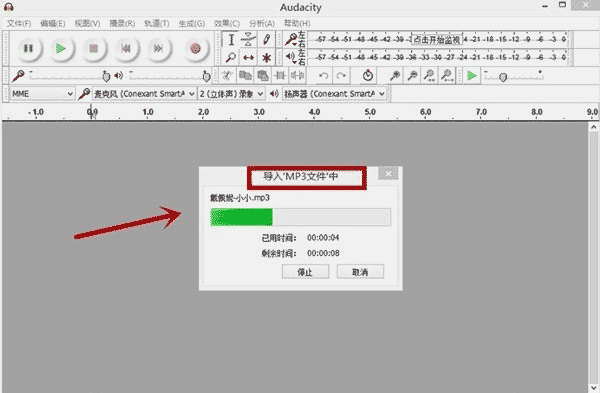Open the 生成(G) Generate menu
Viewport: 600px width, 393px height.
pyautogui.click(x=192, y=23)
